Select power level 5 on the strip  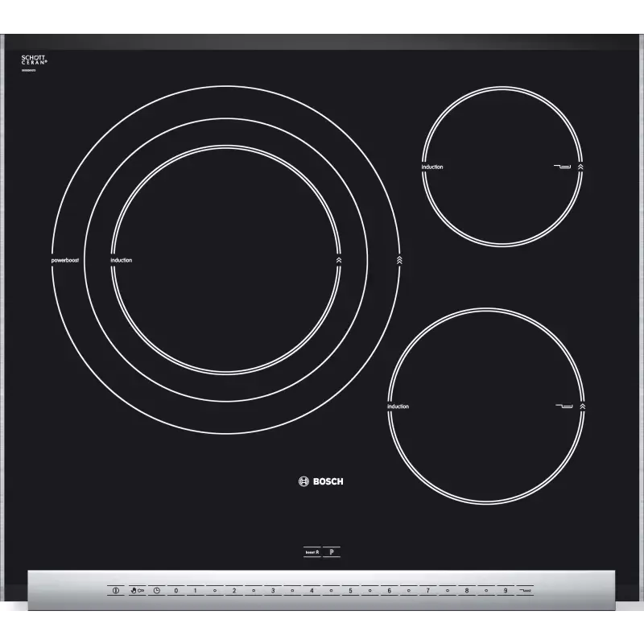(350, 590)
